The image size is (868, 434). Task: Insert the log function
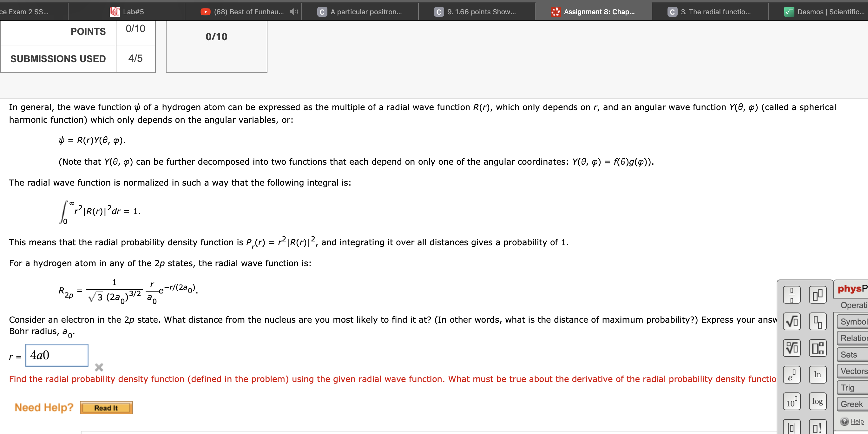point(818,401)
